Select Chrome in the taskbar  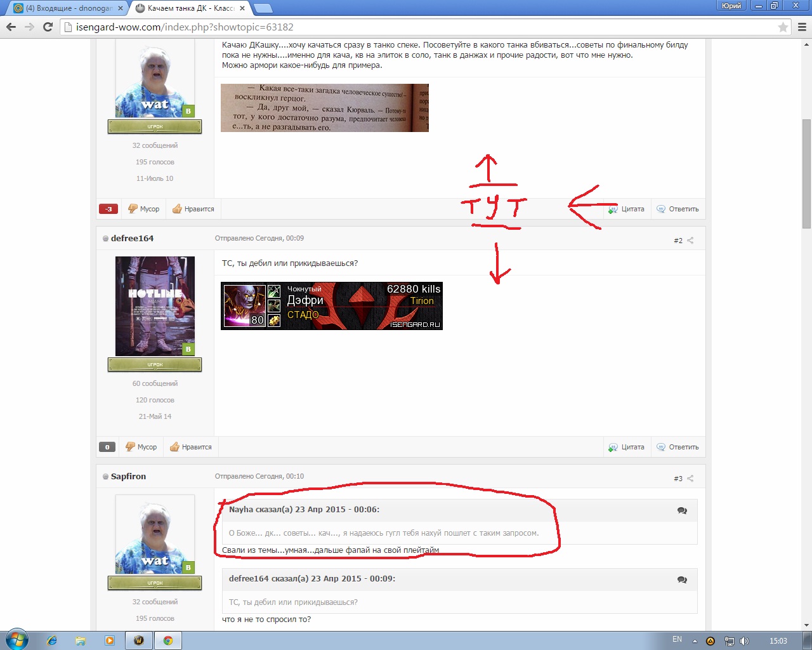coord(168,640)
